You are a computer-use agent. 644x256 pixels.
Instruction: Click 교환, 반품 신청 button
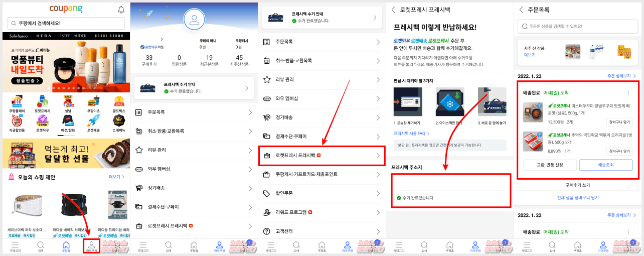pyautogui.click(x=550, y=165)
